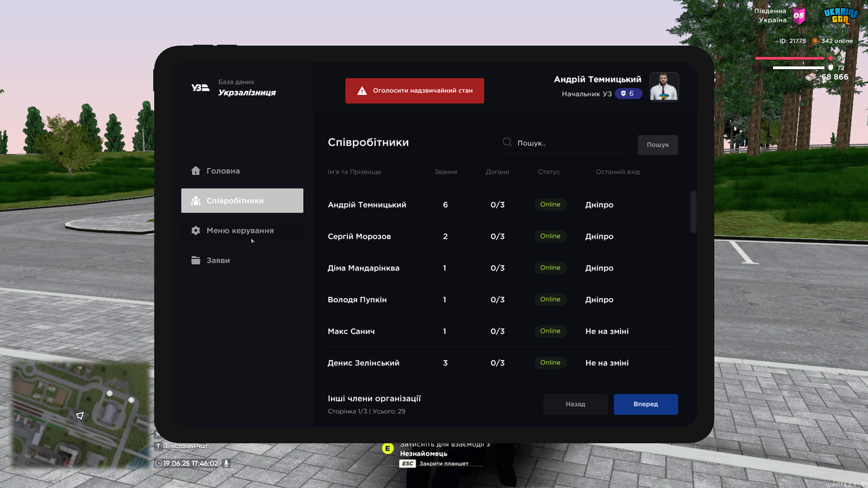The width and height of the screenshot is (868, 488).
Task: Select employee Андрій Темницький row name
Action: coord(367,205)
